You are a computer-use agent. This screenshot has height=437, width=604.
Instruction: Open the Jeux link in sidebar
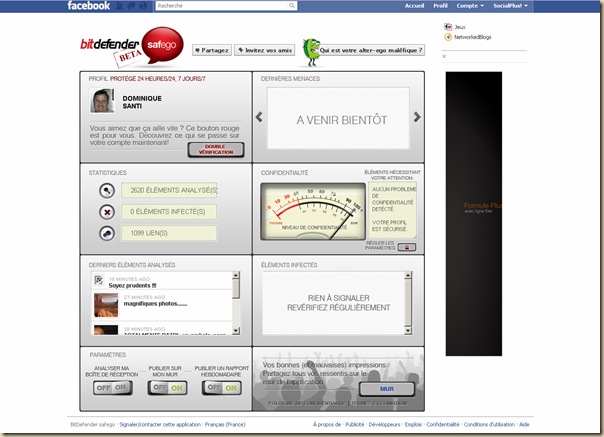click(460, 27)
